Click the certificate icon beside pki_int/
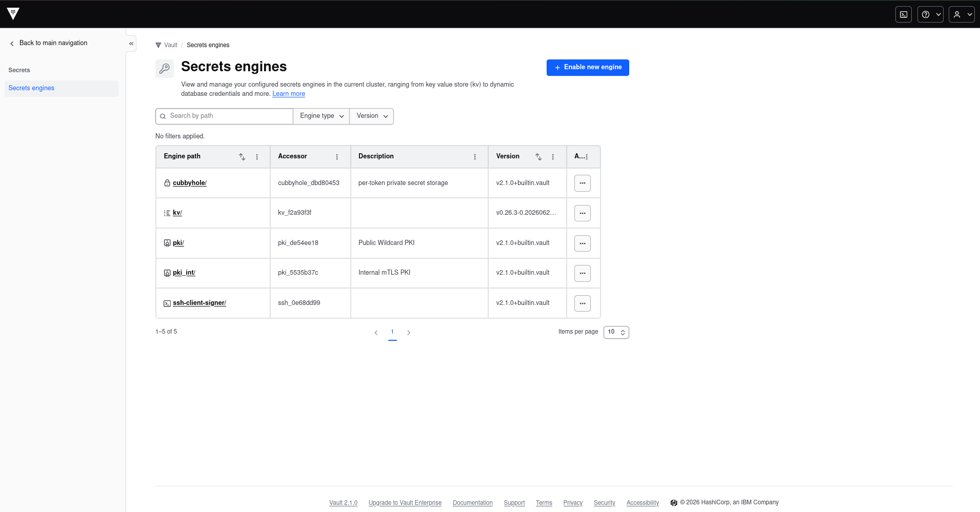The width and height of the screenshot is (980, 512). point(167,273)
